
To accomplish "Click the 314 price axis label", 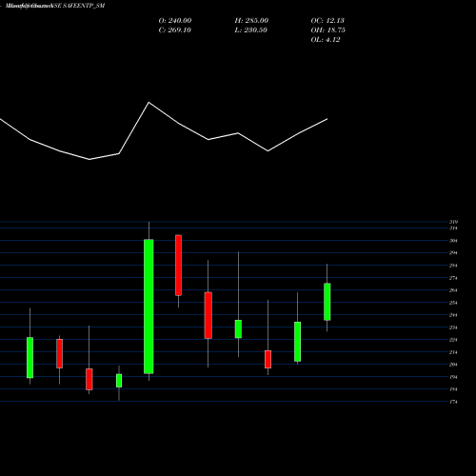I will pyautogui.click(x=453, y=228).
